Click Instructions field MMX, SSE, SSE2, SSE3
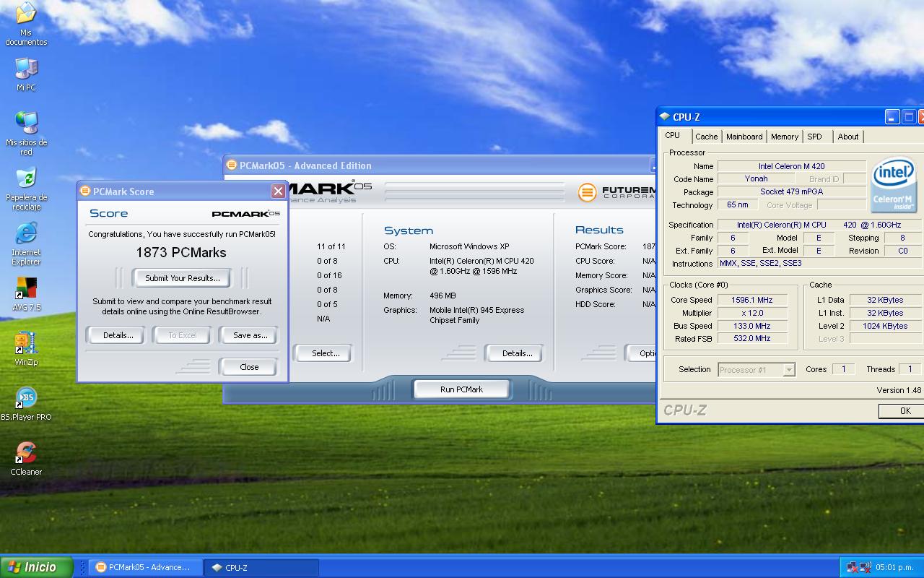This screenshot has height=578, width=924. [819, 263]
